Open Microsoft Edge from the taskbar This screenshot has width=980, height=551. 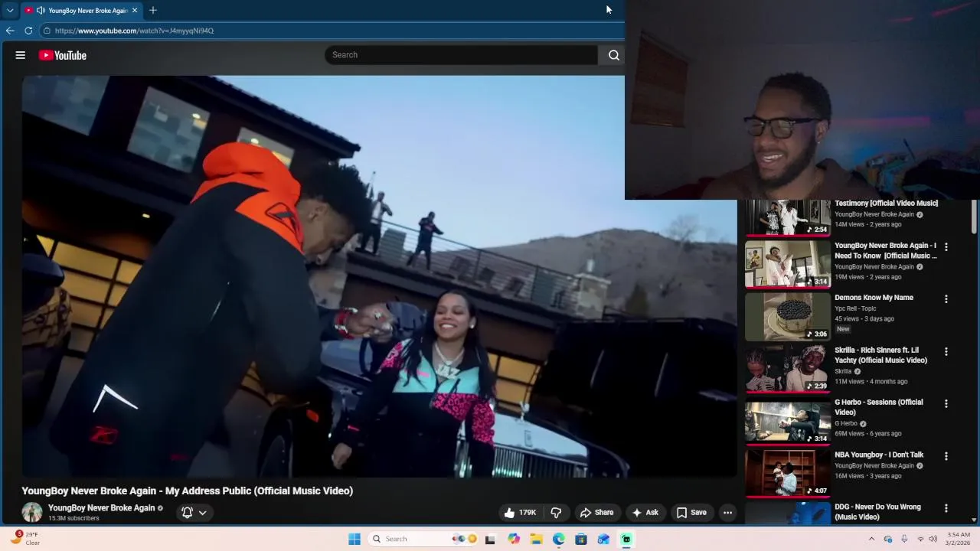coord(559,539)
